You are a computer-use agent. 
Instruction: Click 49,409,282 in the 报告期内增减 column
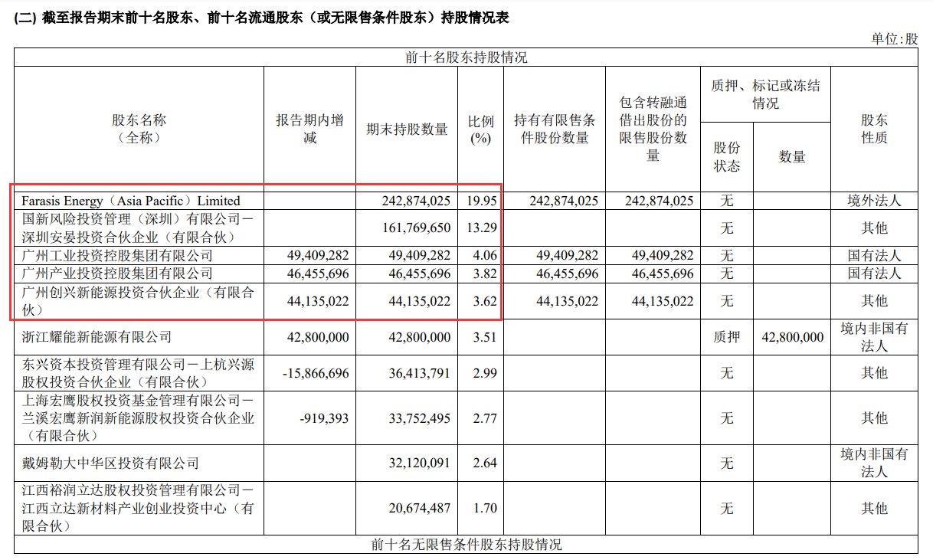coord(316,255)
